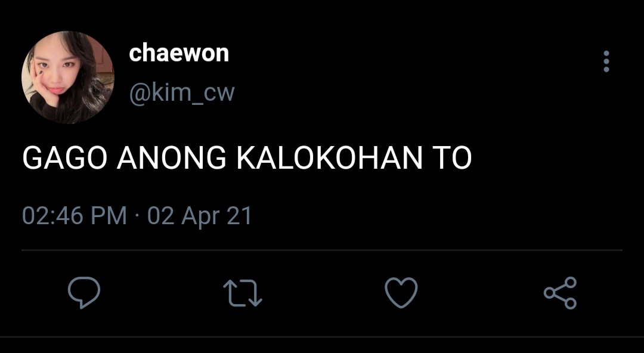Open the chaewon display name profile link
Screen dimensions: 644x353
tap(179, 54)
